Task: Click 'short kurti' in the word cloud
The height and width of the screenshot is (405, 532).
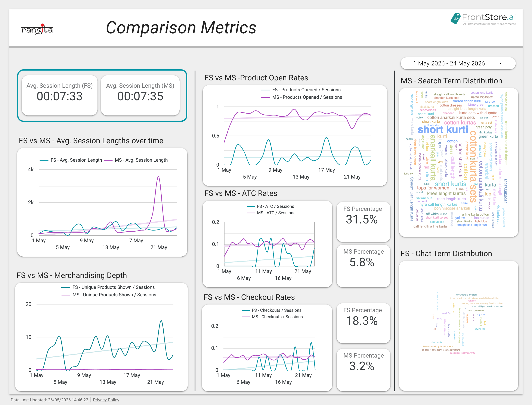Action: (443, 130)
